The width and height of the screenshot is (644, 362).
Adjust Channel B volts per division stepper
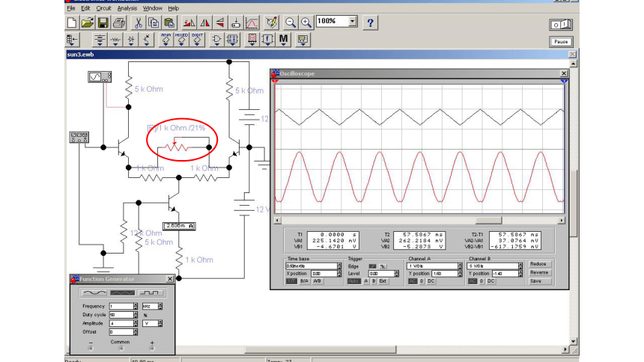(x=520, y=266)
